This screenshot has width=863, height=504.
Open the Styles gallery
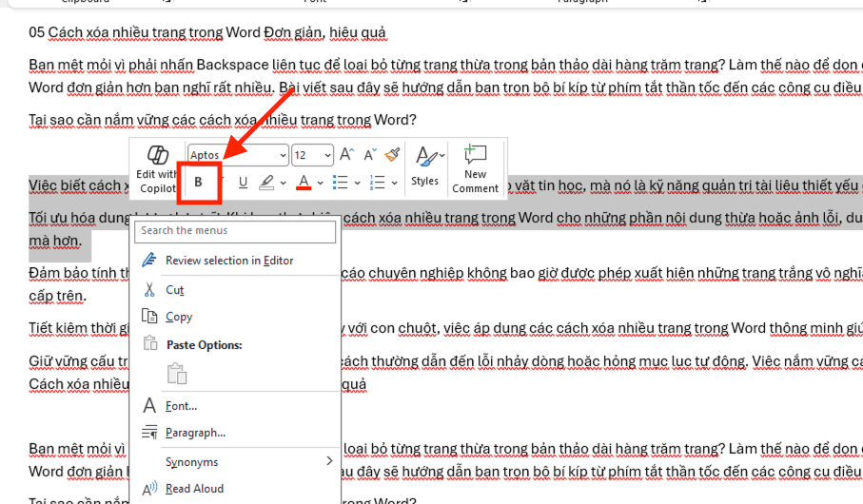pos(426,165)
